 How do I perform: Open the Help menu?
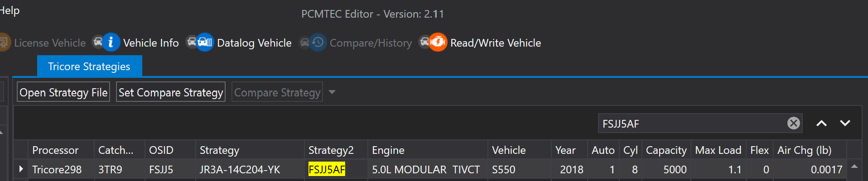tap(10, 10)
